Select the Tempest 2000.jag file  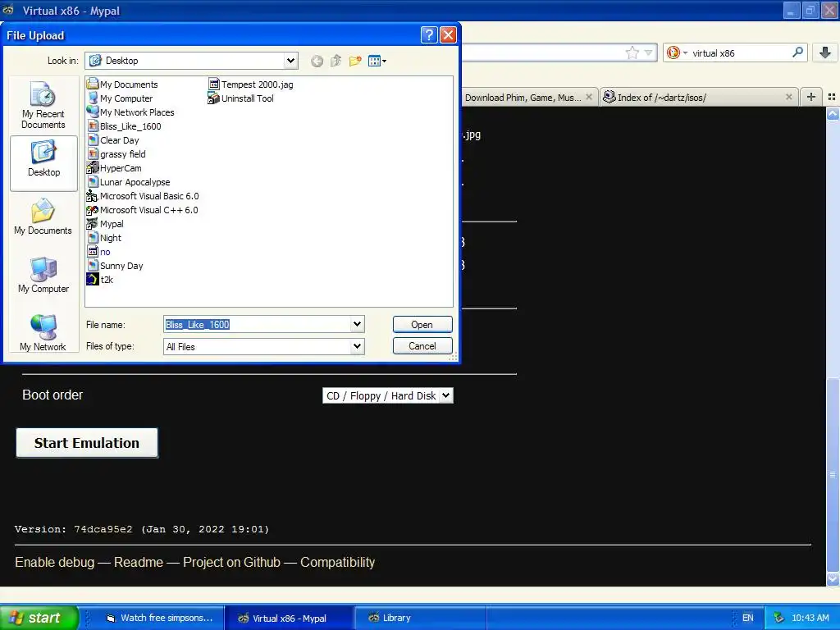pyautogui.click(x=251, y=84)
